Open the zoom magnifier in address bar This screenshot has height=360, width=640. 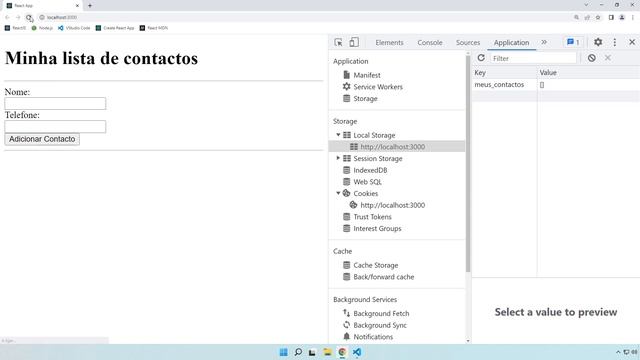(x=576, y=17)
